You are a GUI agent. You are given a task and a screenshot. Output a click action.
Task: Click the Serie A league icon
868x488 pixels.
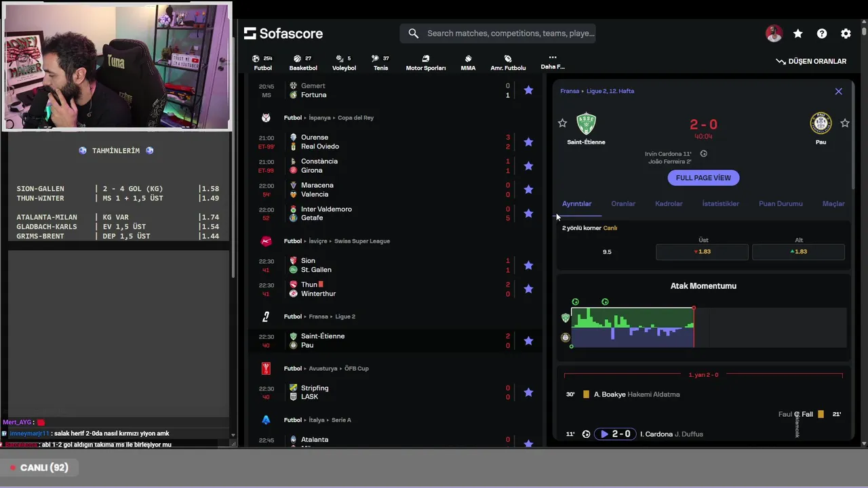(x=266, y=420)
